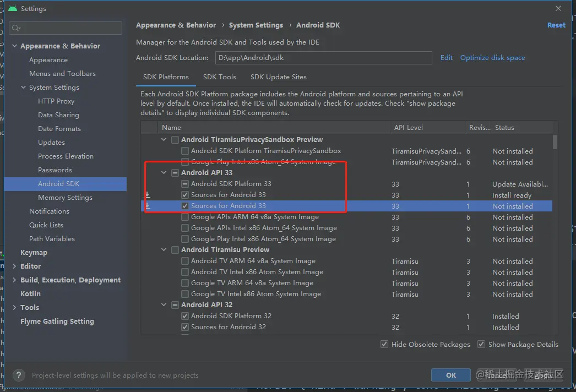Switch to the SDK Tools tab
Screen dimensions: 576x392
point(220,77)
